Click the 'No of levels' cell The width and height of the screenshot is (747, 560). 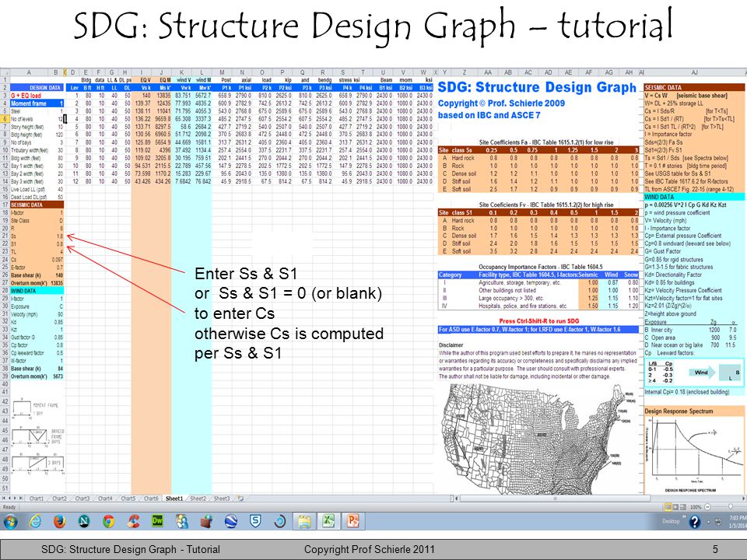coord(29,118)
